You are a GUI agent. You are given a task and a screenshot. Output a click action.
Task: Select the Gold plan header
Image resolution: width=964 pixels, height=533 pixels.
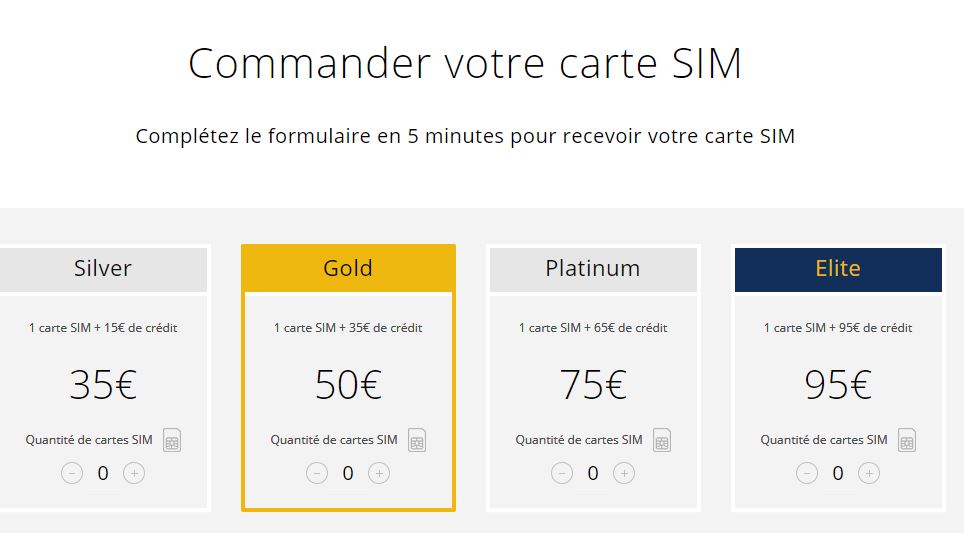(x=348, y=269)
